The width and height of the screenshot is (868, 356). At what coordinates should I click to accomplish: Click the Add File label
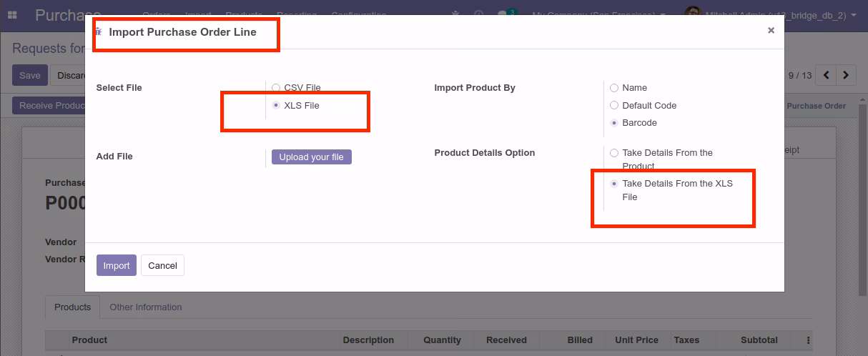tap(114, 157)
